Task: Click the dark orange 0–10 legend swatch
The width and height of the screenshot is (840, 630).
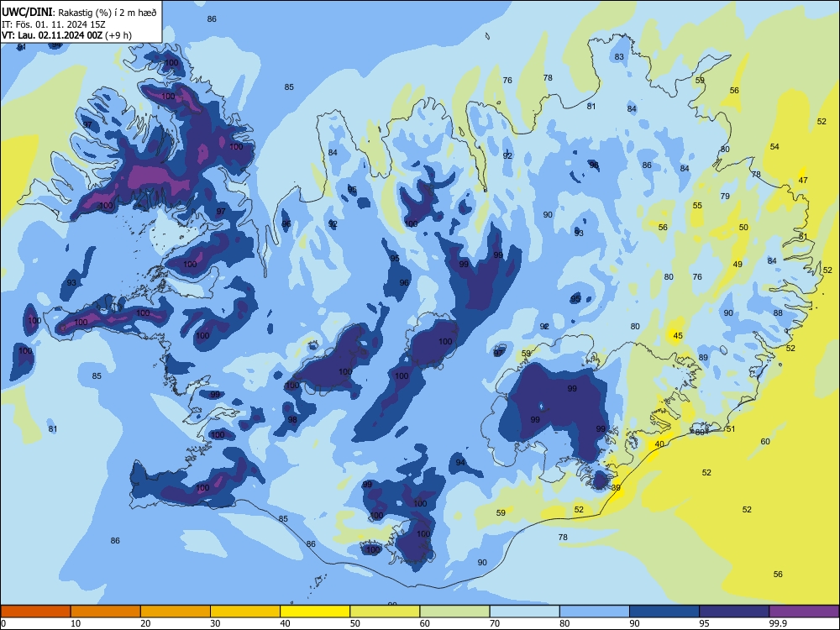Action: [x=35, y=612]
